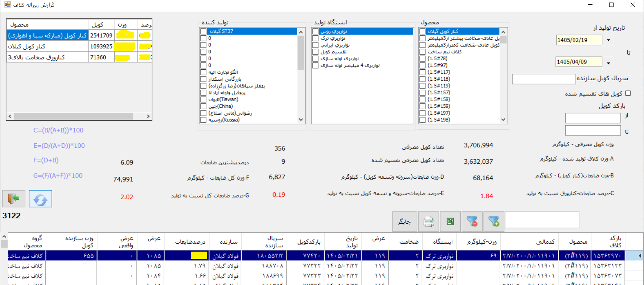
Task: Click the row selector arrow of the highlighted grid row
Action: (x=640, y=256)
